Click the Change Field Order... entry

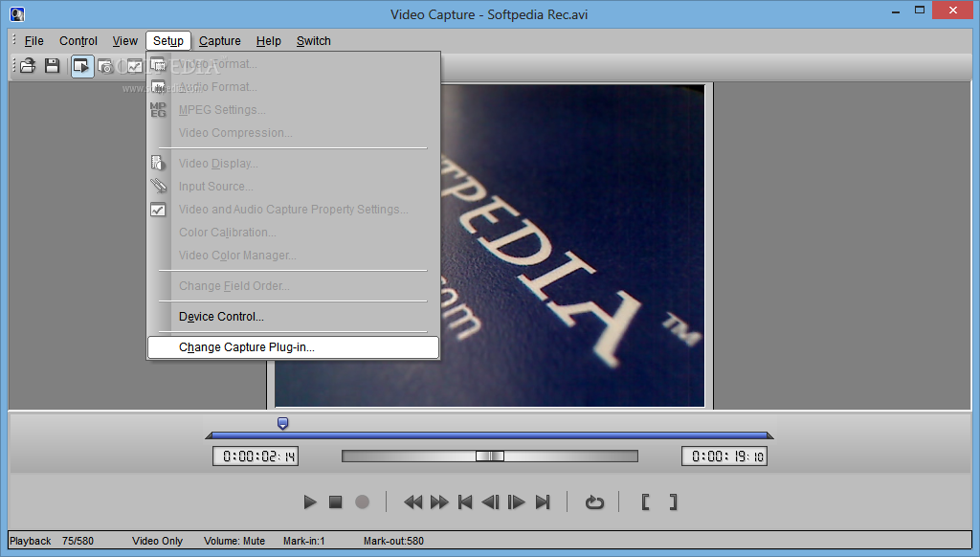pos(293,286)
